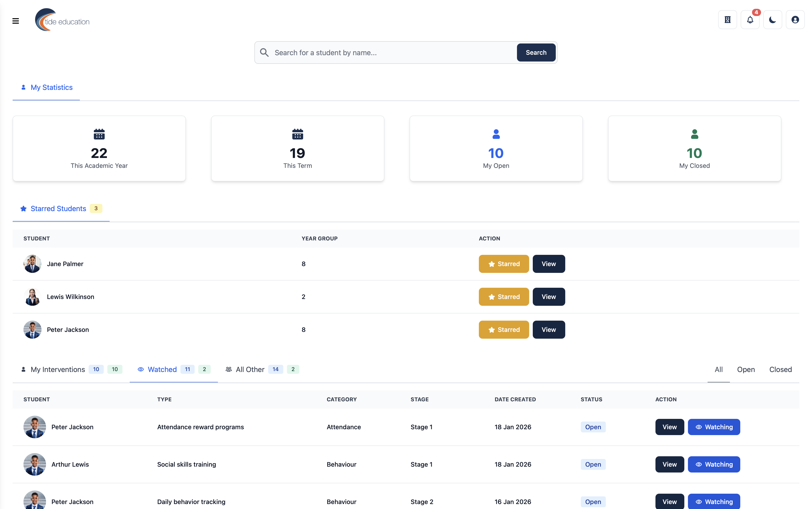
Task: Toggle Starred for Lewis Wilkinson
Action: pyautogui.click(x=504, y=297)
